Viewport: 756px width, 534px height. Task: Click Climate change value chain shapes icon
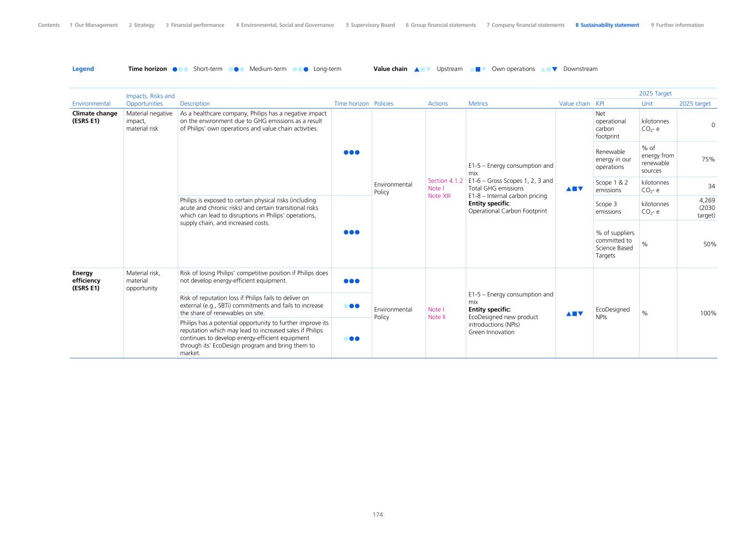coord(574,189)
